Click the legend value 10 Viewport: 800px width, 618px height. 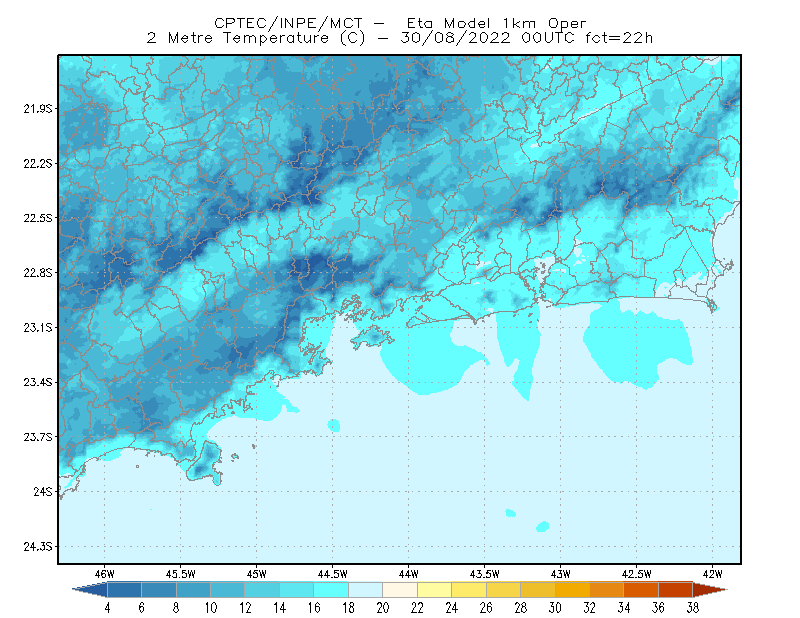click(x=211, y=608)
